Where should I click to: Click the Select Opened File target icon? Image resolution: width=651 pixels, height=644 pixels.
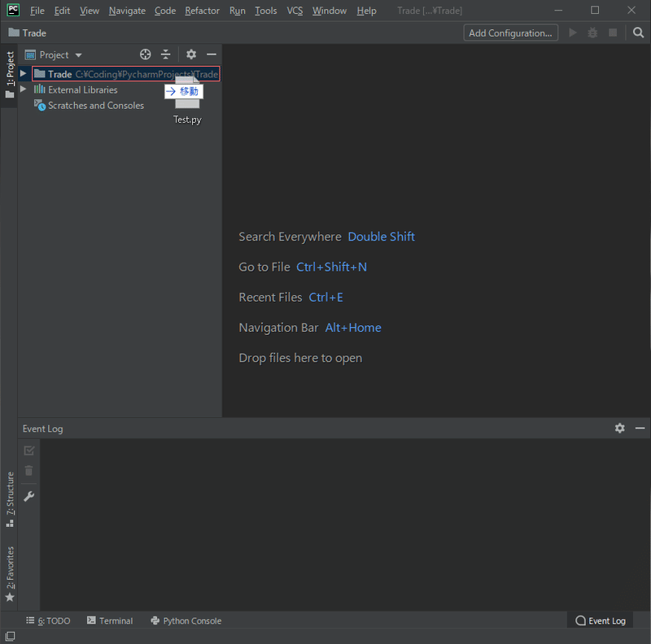tap(146, 54)
